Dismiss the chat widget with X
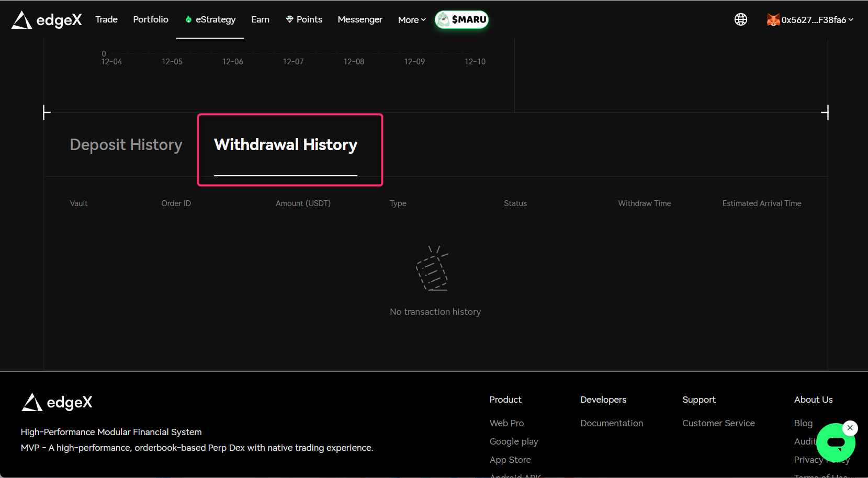Viewport: 868px width, 478px height. [x=850, y=428]
